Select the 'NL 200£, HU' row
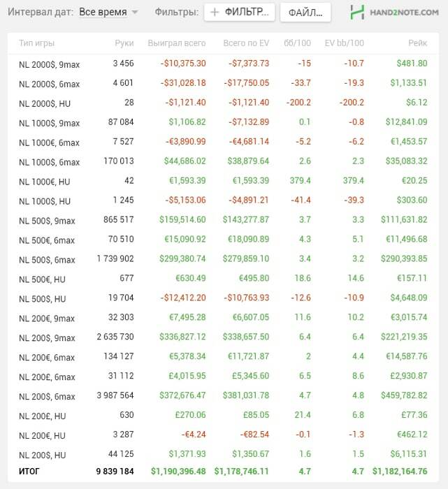The height and width of the screenshot is (489, 448). point(42,416)
